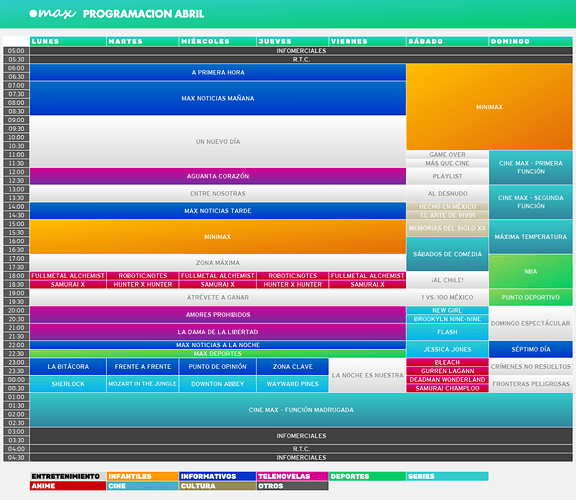Open CINE MAX - FUNCIÓN MADRUGADA block

click(301, 410)
